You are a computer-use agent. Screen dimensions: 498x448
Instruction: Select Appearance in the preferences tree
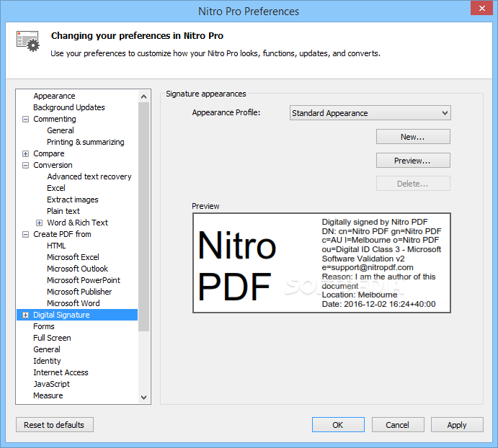54,96
